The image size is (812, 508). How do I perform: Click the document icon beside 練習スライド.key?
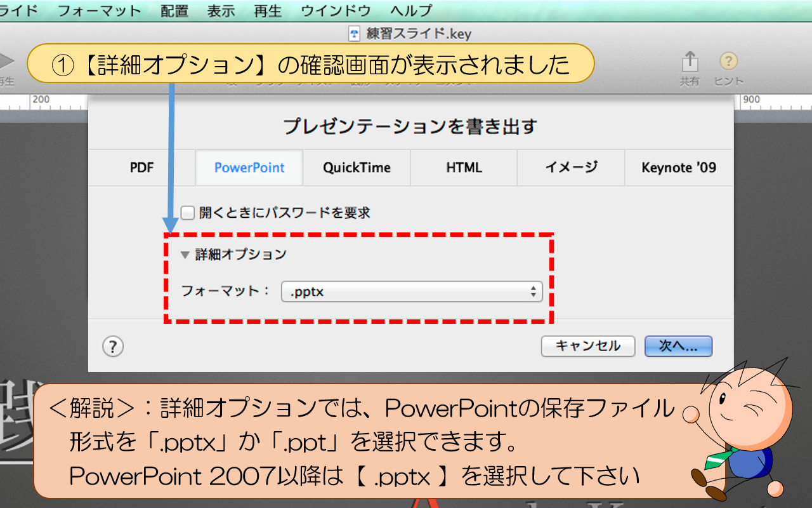pos(355,33)
